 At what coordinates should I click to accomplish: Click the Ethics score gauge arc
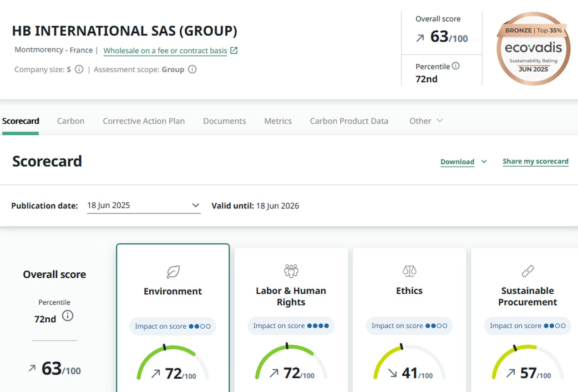pos(409,362)
